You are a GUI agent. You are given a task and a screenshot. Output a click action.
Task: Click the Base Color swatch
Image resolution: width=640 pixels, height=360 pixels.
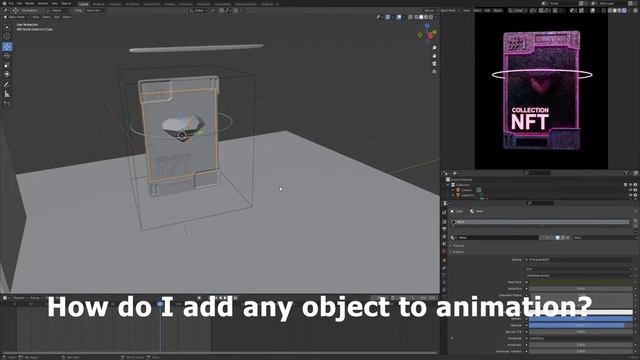tap(581, 282)
